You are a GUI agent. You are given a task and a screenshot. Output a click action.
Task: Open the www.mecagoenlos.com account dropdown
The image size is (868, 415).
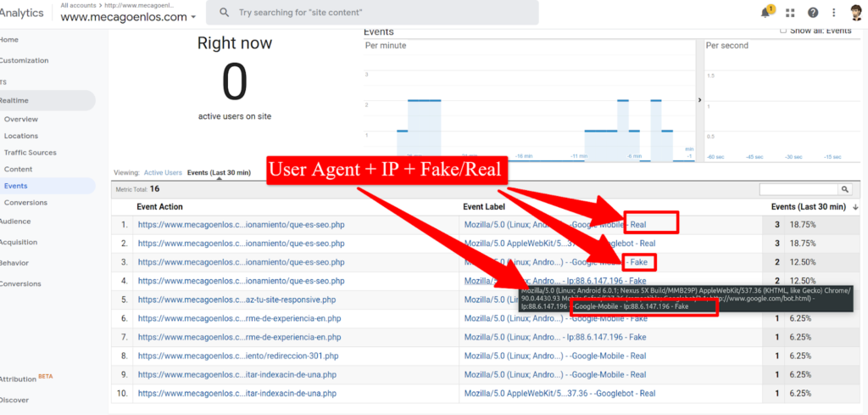[x=129, y=17]
